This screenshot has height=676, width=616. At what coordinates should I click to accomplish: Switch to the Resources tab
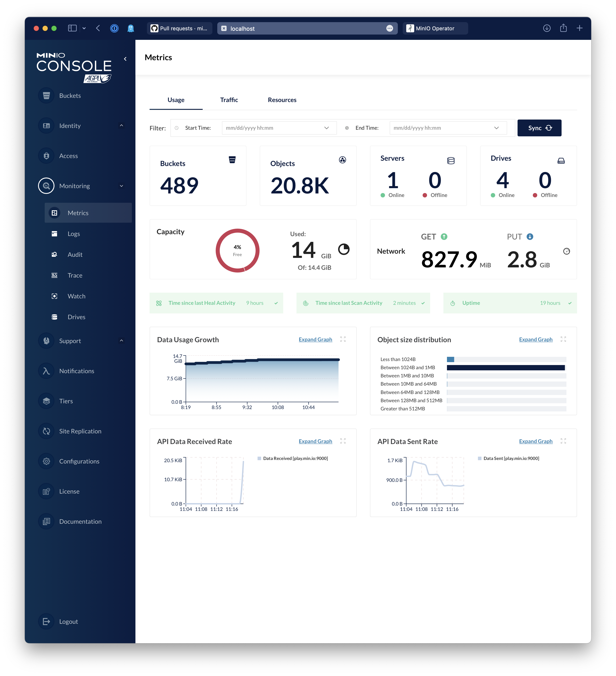coord(282,100)
